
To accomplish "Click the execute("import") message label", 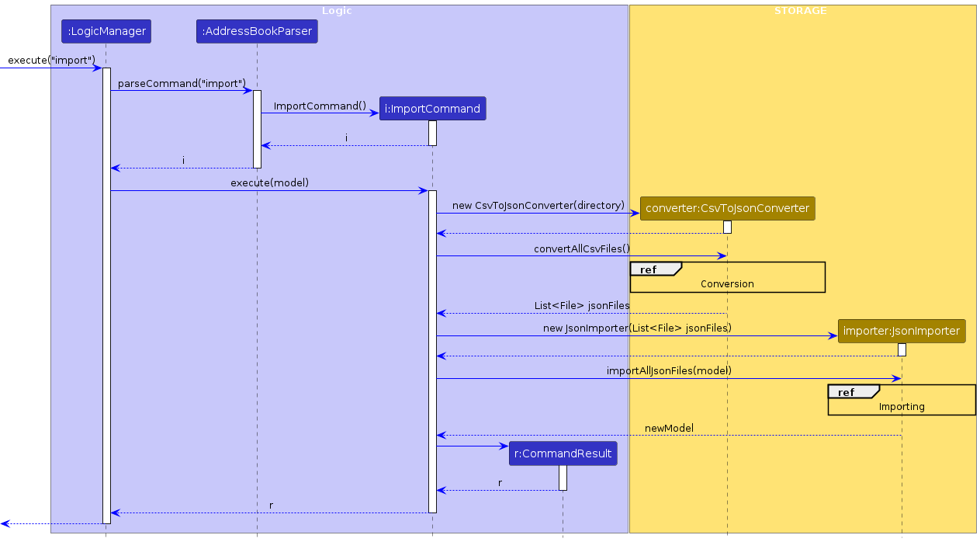I will pos(51,61).
